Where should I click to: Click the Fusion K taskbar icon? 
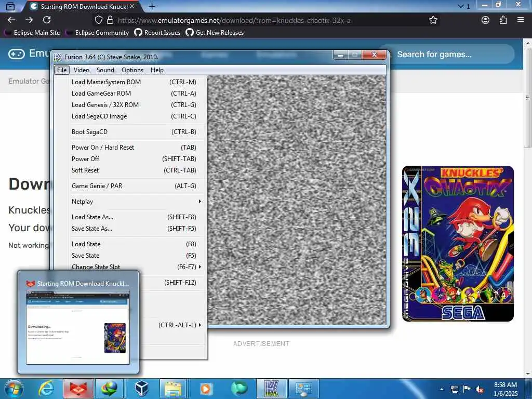(x=271, y=389)
